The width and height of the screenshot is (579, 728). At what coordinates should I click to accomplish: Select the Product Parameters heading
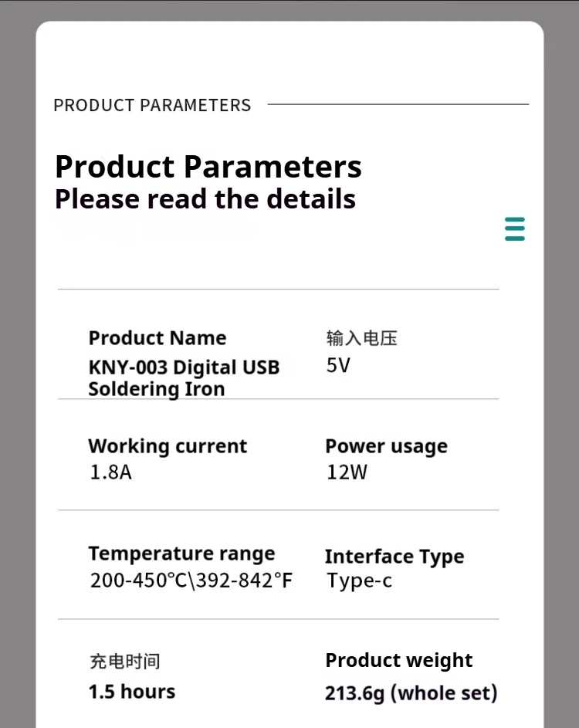click(208, 166)
